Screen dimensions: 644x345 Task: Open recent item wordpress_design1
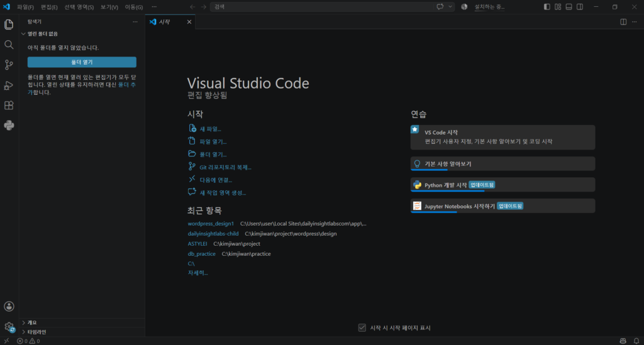click(211, 224)
